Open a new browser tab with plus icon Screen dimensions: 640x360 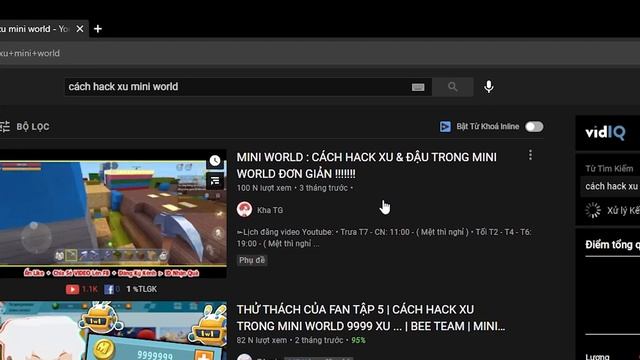pyautogui.click(x=98, y=29)
